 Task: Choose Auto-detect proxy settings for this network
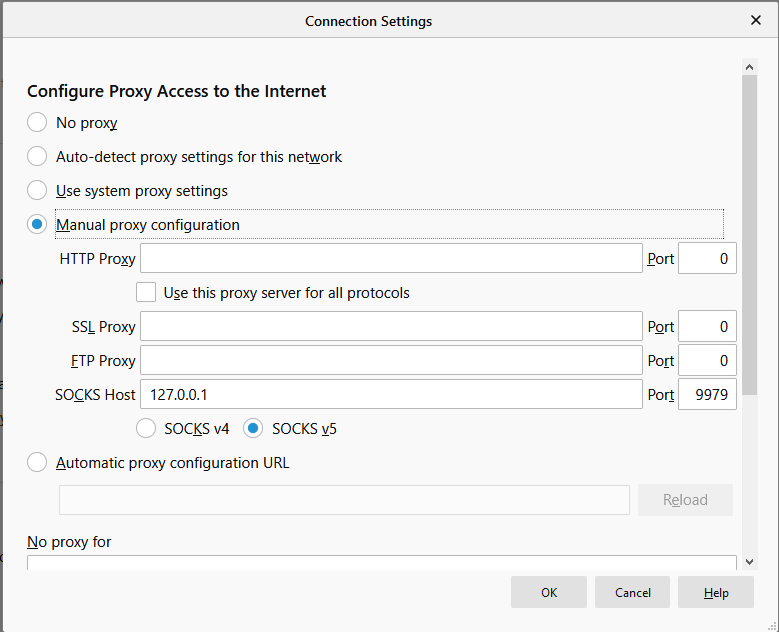[37, 156]
